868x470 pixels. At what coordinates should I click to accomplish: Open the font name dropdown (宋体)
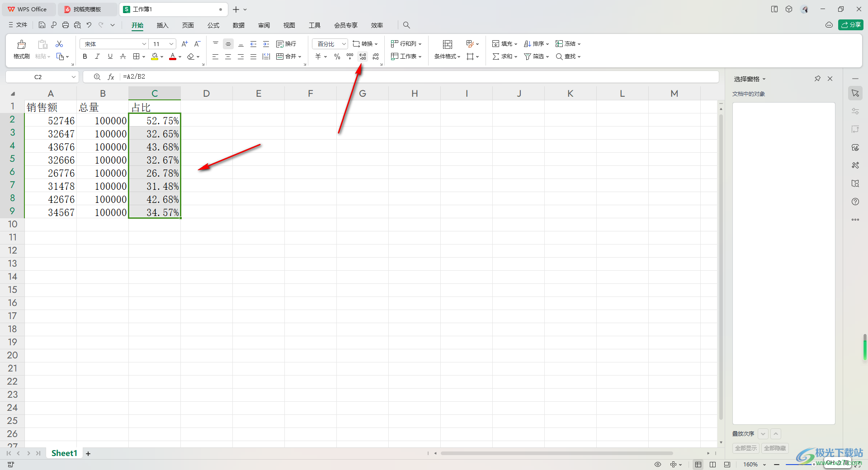pos(144,44)
